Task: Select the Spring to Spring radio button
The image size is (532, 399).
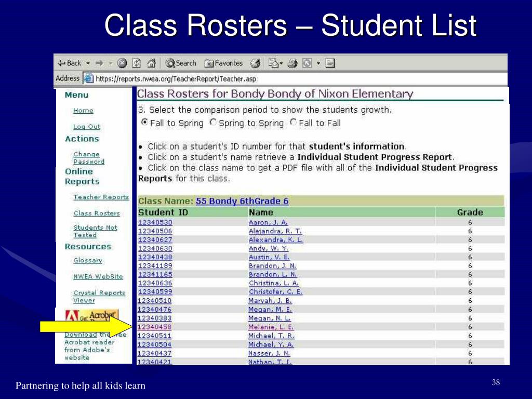Action: tap(213, 122)
